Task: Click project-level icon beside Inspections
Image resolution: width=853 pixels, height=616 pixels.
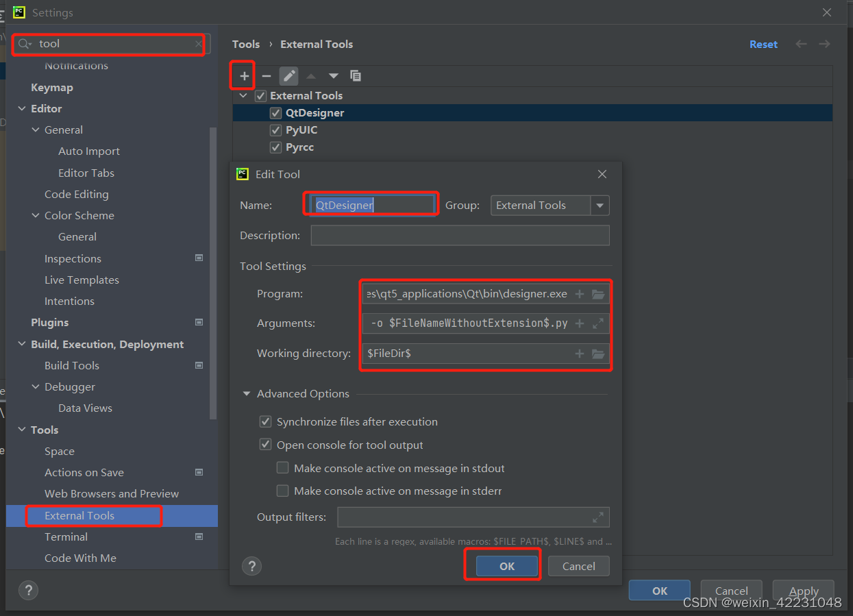Action: coord(199,258)
